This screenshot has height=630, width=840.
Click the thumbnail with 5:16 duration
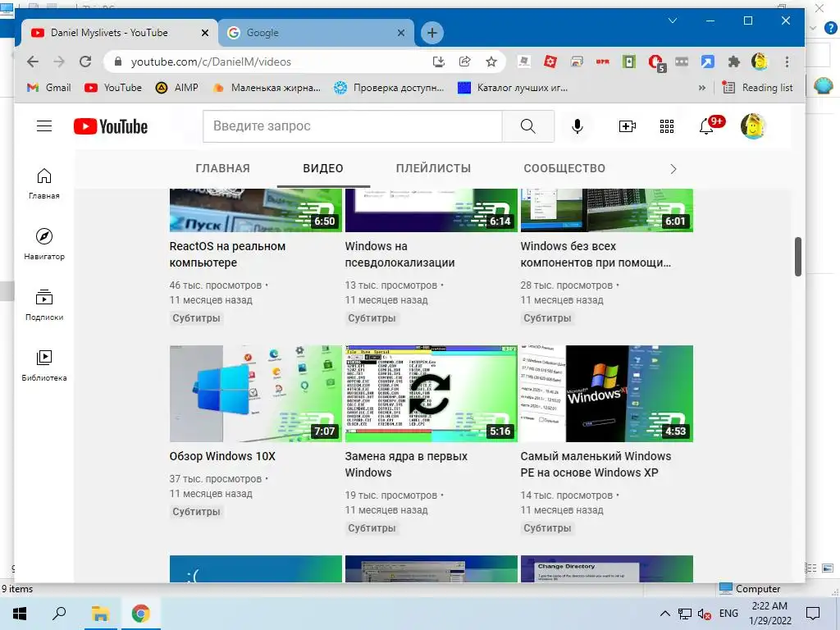tap(431, 394)
